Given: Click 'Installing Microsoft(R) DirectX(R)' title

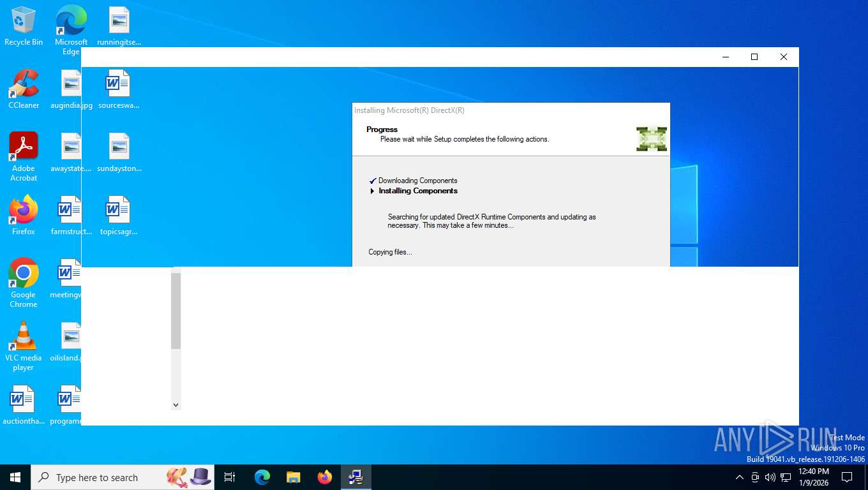Looking at the screenshot, I should (x=409, y=110).
